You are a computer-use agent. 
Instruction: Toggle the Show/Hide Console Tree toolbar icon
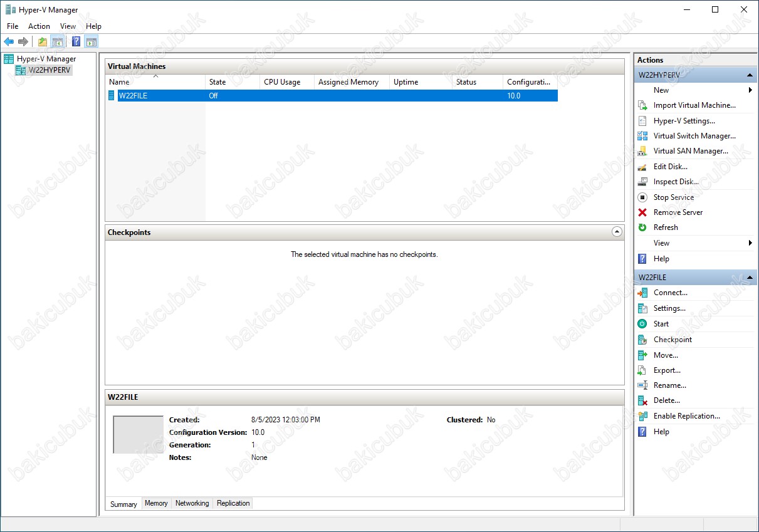[57, 42]
